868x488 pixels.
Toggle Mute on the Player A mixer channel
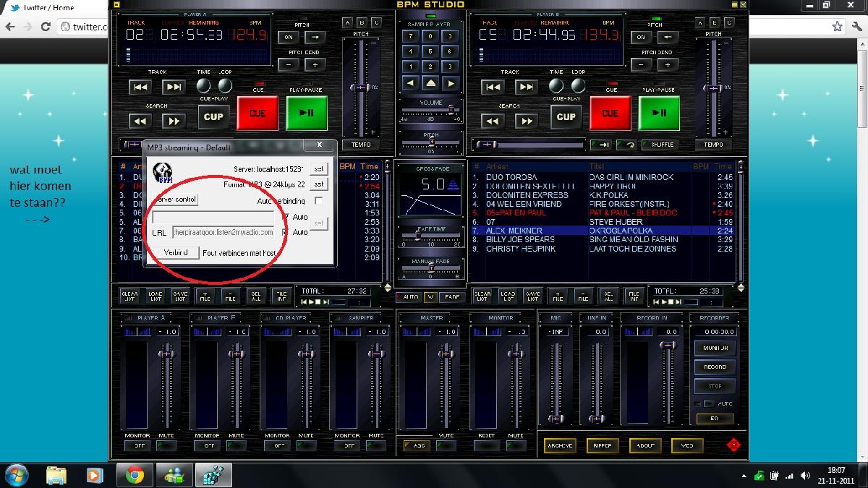coord(166,446)
